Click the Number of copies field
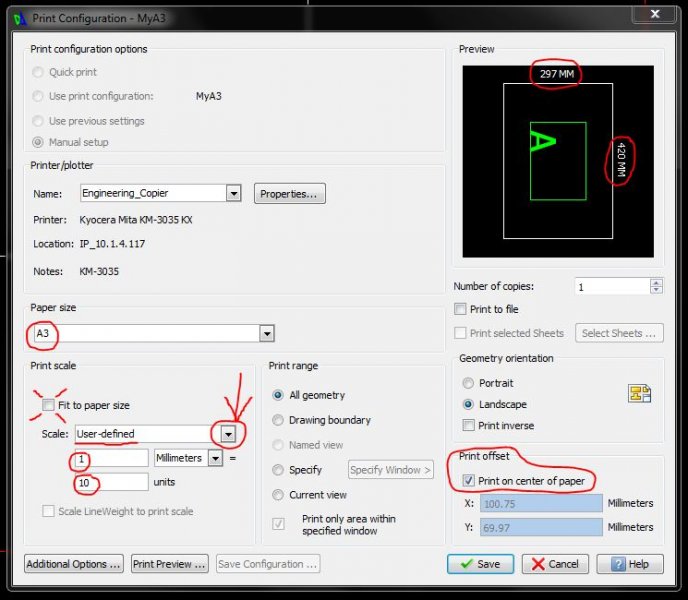This screenshot has width=688, height=600. (612, 287)
